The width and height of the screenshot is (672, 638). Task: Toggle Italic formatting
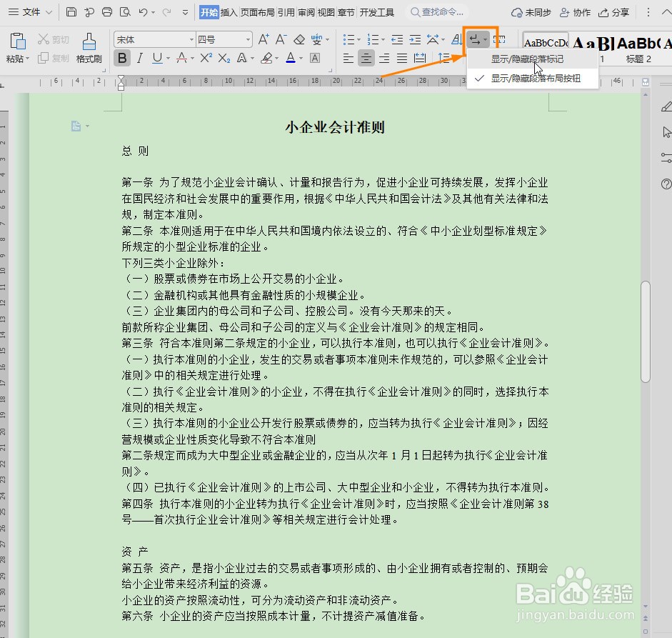pyautogui.click(x=140, y=58)
